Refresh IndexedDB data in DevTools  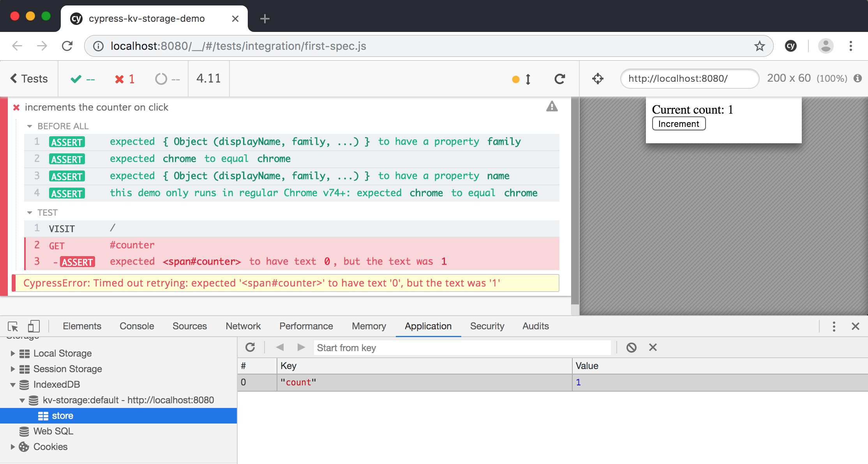(x=250, y=347)
